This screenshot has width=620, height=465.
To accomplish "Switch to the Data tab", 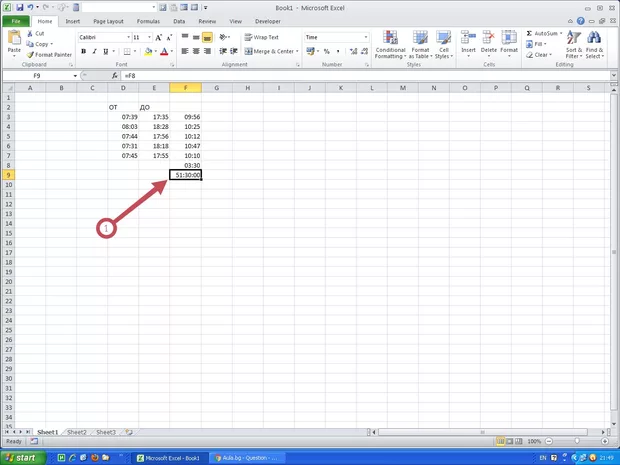I will pyautogui.click(x=179, y=21).
